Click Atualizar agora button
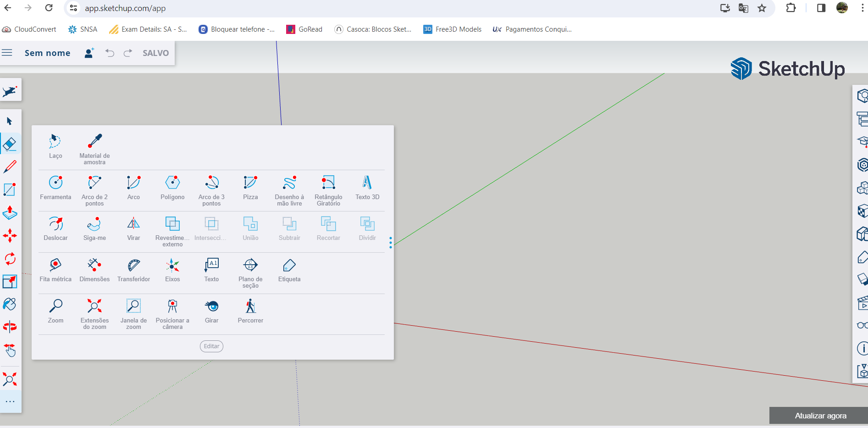The width and height of the screenshot is (868, 428). point(820,416)
